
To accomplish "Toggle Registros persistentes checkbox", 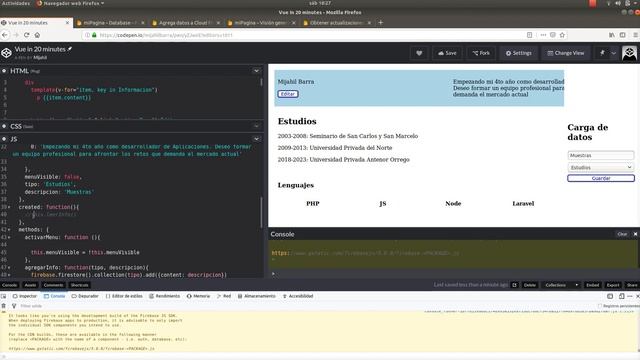I will [600, 306].
